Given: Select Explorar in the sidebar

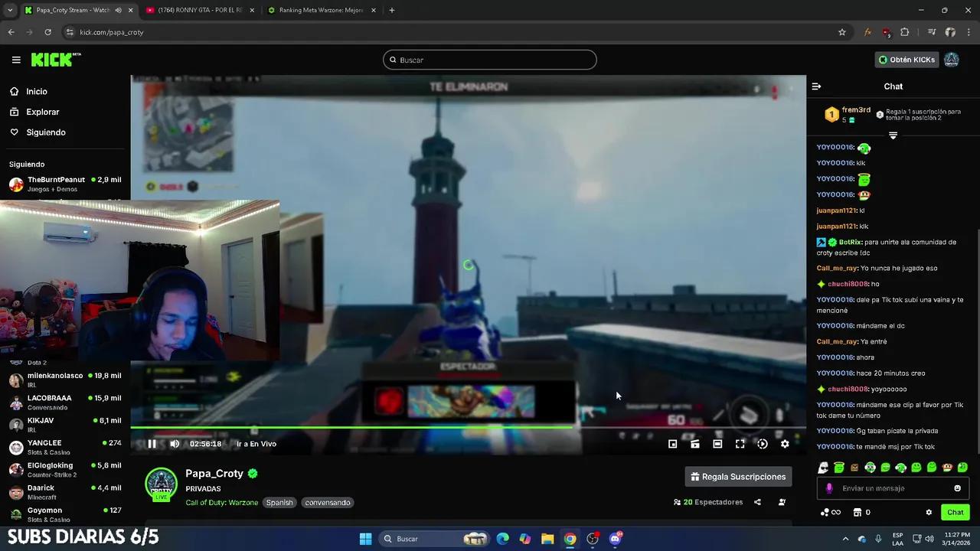Looking at the screenshot, I should click(42, 112).
